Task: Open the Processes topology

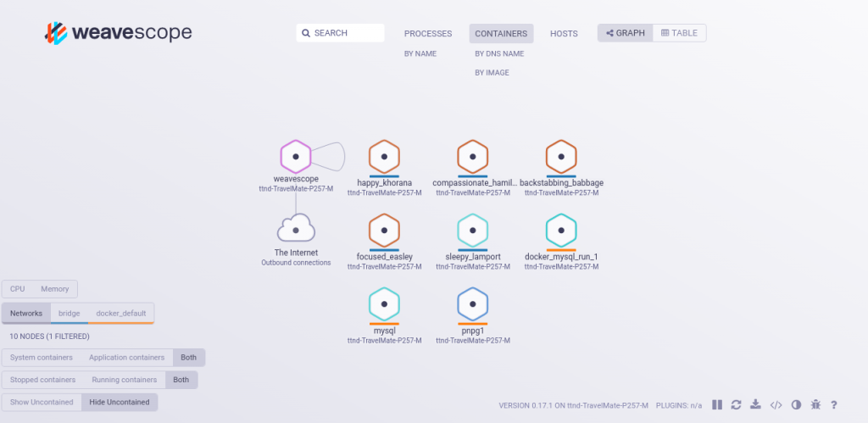Action: tap(428, 34)
